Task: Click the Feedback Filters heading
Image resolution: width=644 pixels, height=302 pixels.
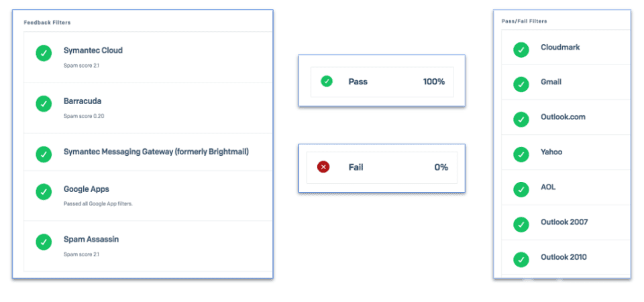Action: [x=47, y=22]
